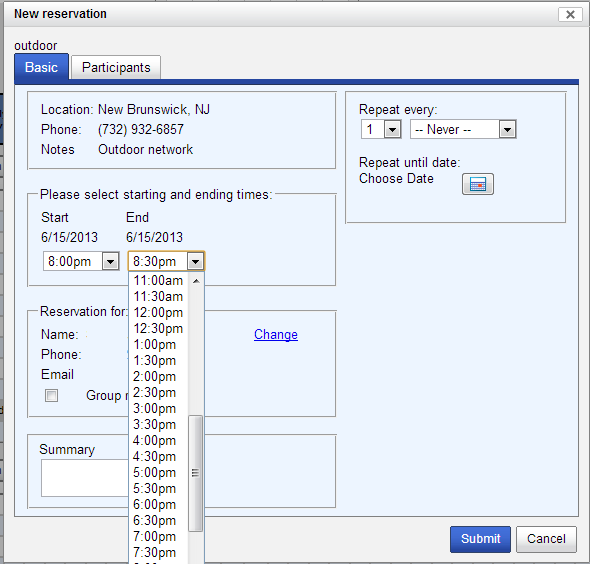Click the time list scroll-up arrow
Image resolution: width=590 pixels, height=564 pixels.
click(x=196, y=281)
